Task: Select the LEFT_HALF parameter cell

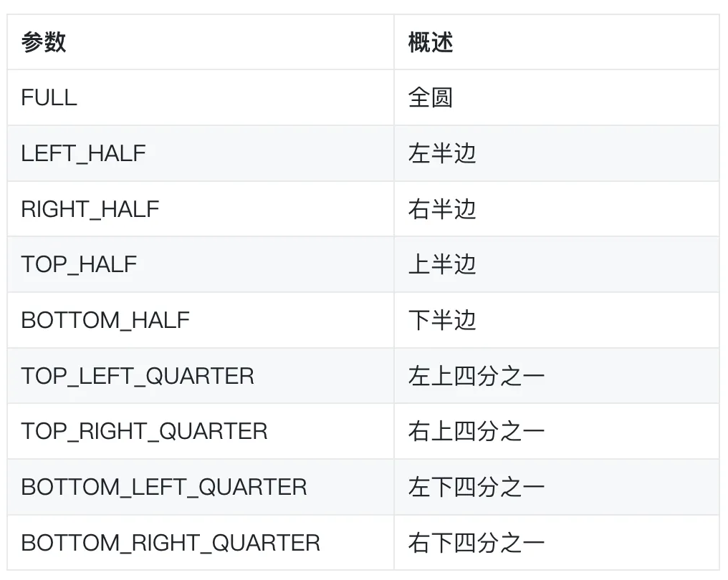Action: tap(83, 153)
